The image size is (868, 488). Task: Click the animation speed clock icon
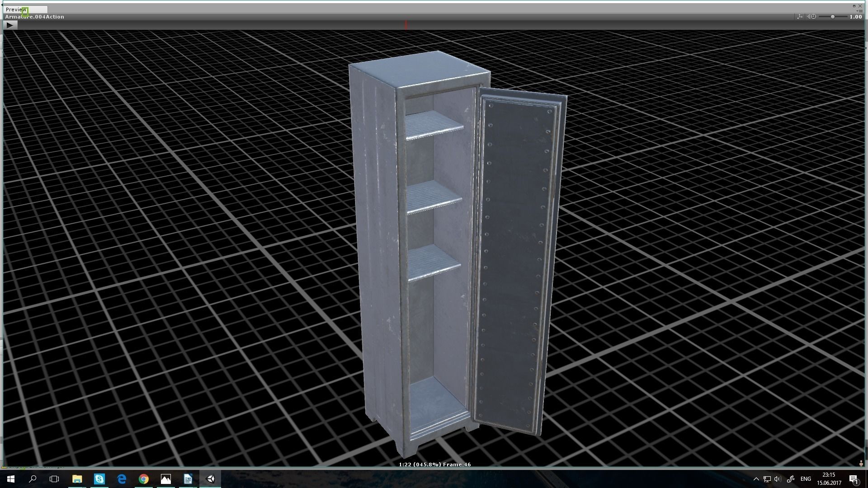point(812,17)
